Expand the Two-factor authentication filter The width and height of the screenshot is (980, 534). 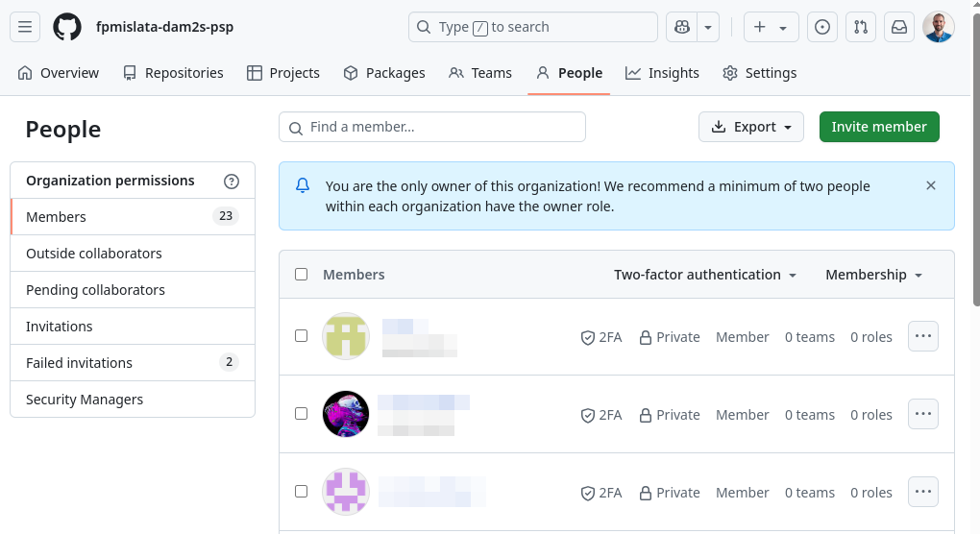coord(705,275)
